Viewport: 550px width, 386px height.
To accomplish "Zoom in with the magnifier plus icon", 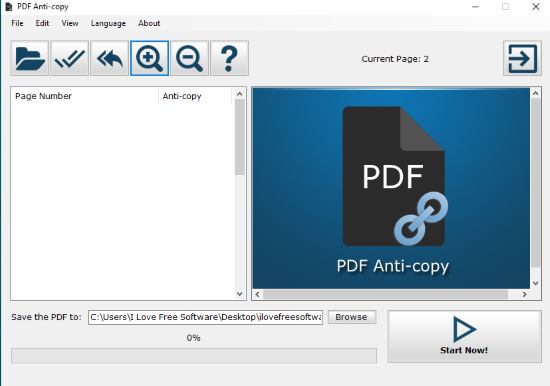I will [149, 58].
